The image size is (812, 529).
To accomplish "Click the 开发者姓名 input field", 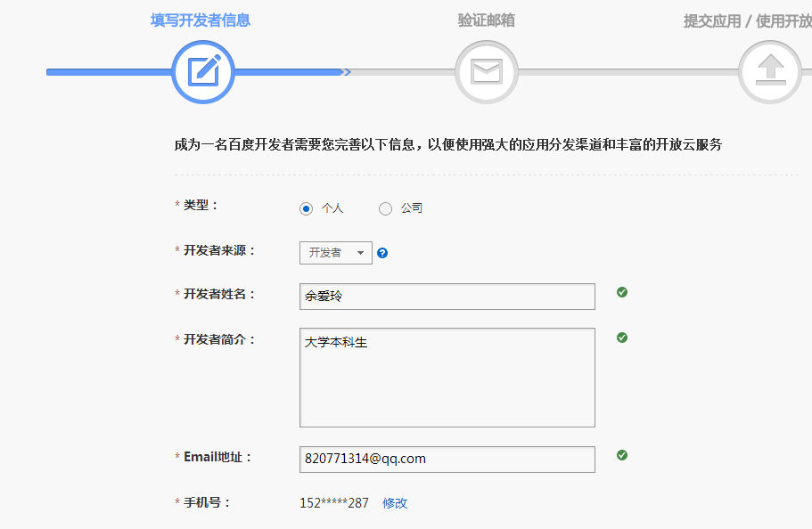I will [x=447, y=297].
